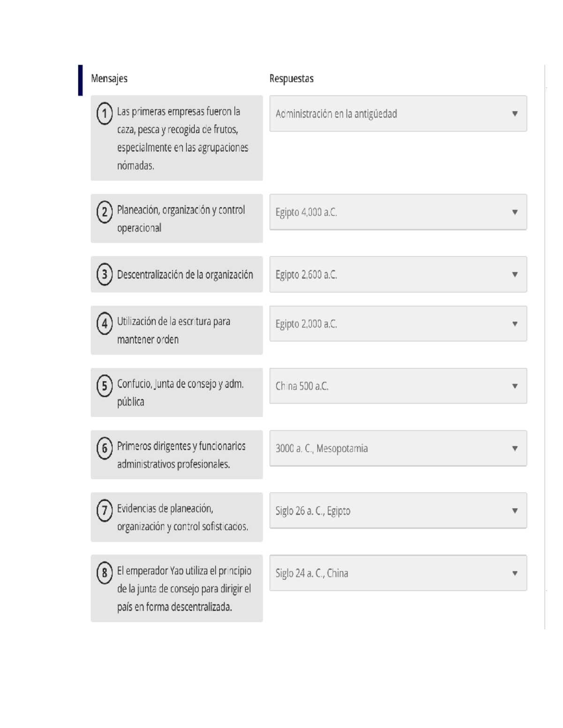Select the 'Siglo 26 a. C., Egipto' dropdown
Image resolution: width=563 pixels, height=728 pixels.
tap(398, 511)
